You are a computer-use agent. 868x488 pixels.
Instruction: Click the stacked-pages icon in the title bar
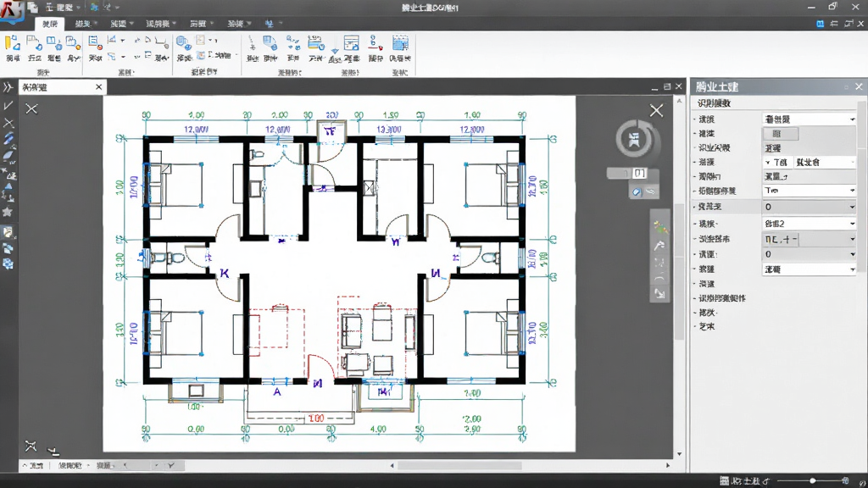tap(33, 8)
